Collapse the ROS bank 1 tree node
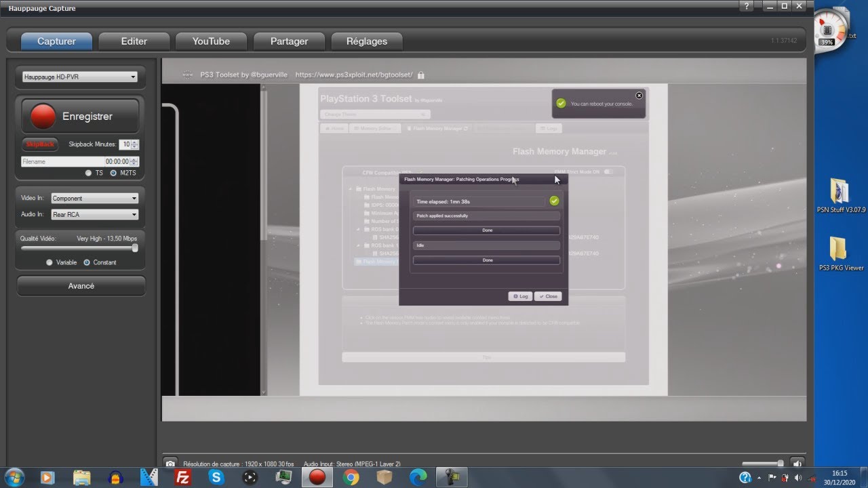Viewport: 868px width, 488px height. click(x=359, y=245)
